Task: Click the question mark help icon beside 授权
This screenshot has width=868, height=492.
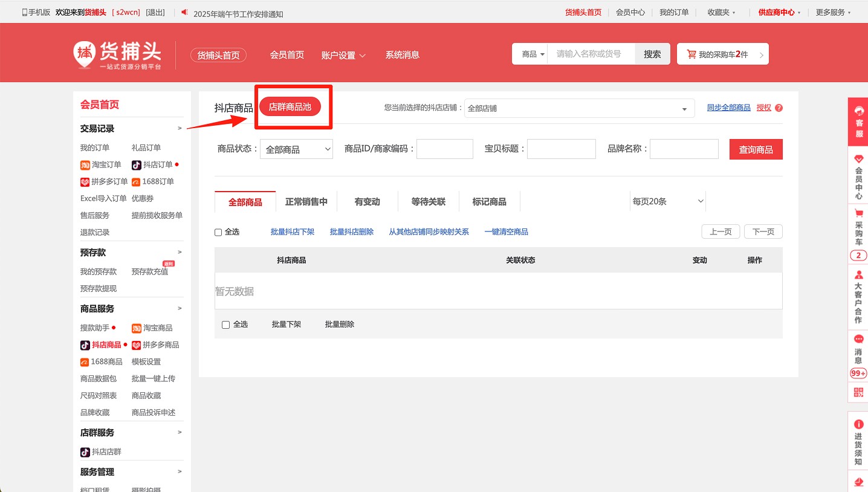Action: (x=779, y=108)
